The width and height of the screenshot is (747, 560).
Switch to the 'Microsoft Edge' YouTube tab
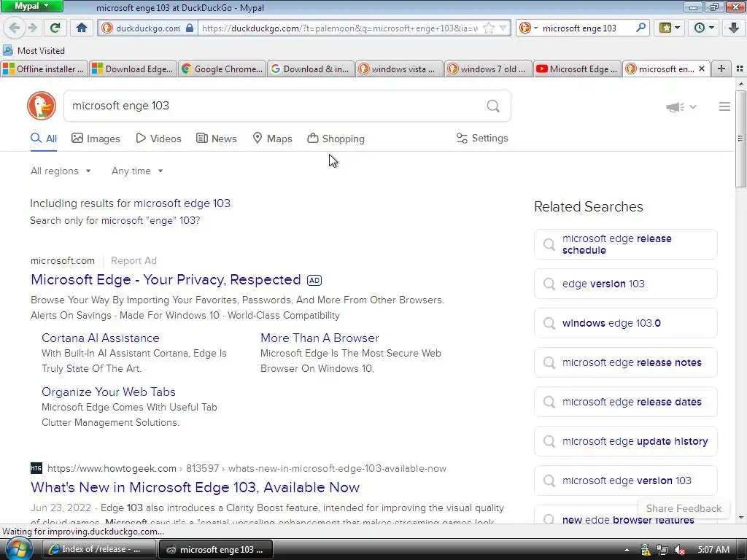pyautogui.click(x=578, y=69)
